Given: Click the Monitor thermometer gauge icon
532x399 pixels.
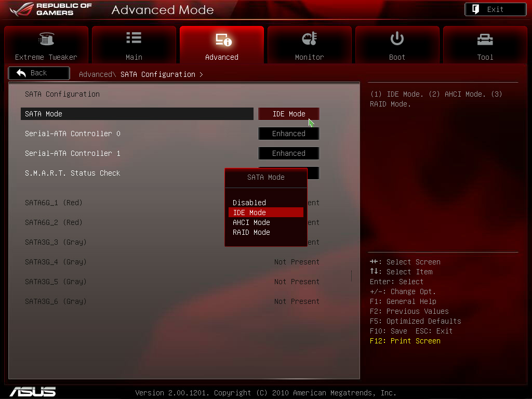Looking at the screenshot, I should (310, 39).
